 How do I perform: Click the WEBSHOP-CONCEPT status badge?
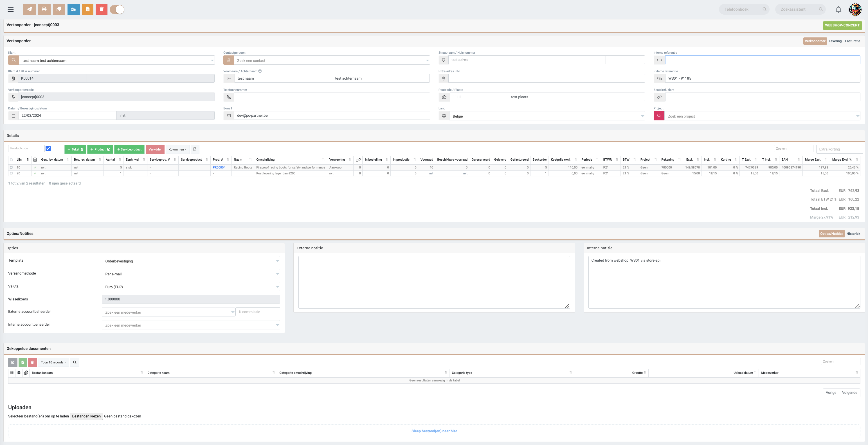point(842,25)
